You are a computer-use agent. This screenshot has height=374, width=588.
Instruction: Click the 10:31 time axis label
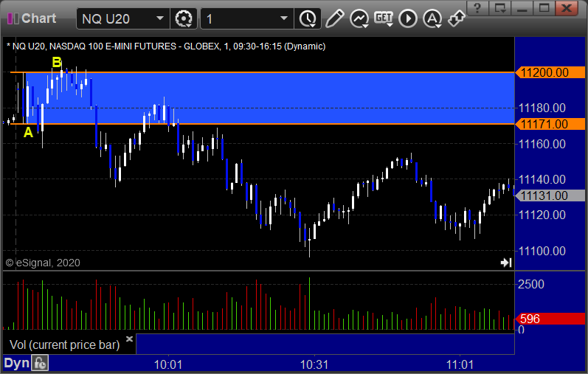[314, 364]
